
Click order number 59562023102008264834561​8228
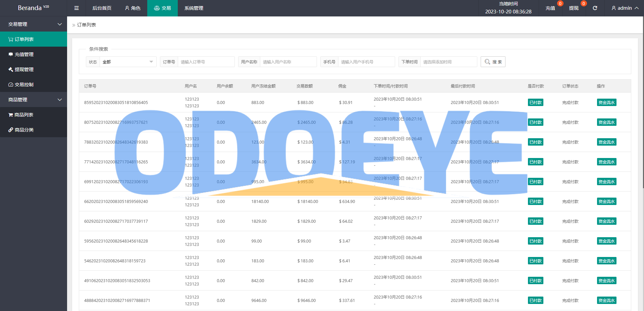pos(116,241)
